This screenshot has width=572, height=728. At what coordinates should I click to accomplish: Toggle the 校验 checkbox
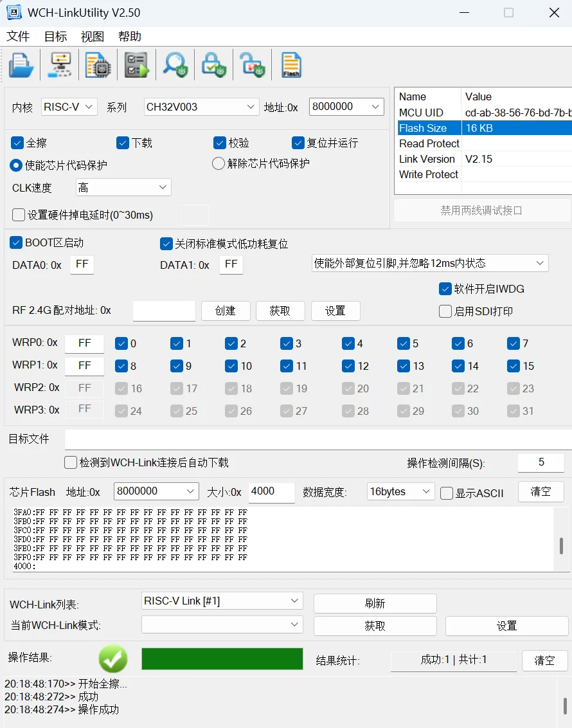[219, 143]
